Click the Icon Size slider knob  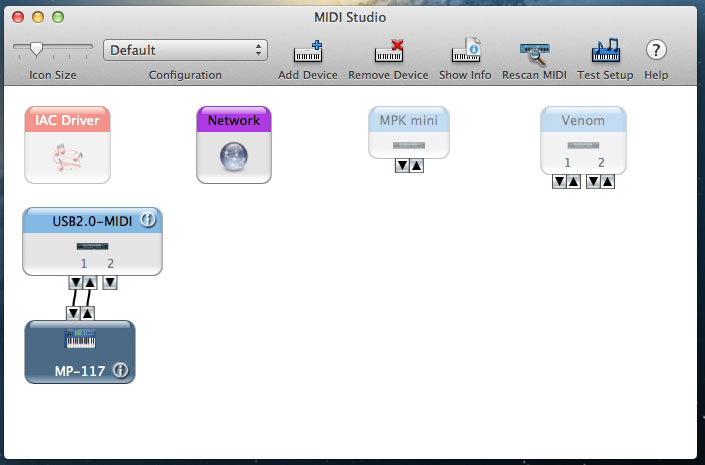(x=36, y=49)
